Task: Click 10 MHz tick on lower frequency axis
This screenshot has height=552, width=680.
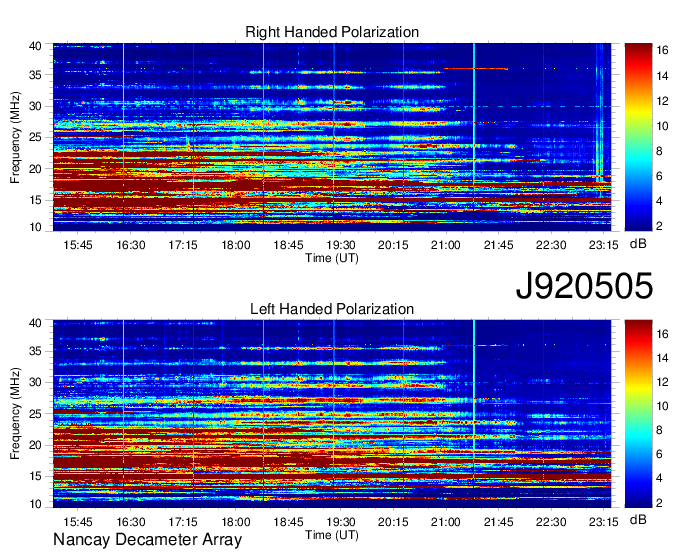Action: [x=35, y=504]
